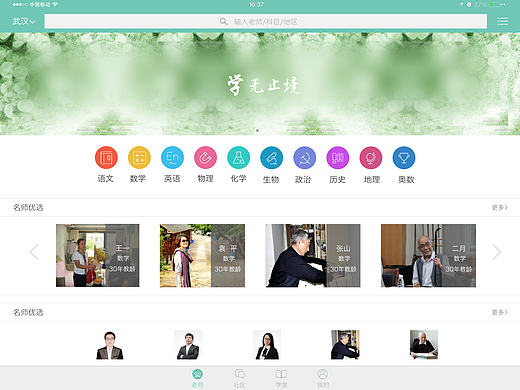Open the hamburger menu icon in the header
The image size is (520, 390).
pyautogui.click(x=502, y=21)
